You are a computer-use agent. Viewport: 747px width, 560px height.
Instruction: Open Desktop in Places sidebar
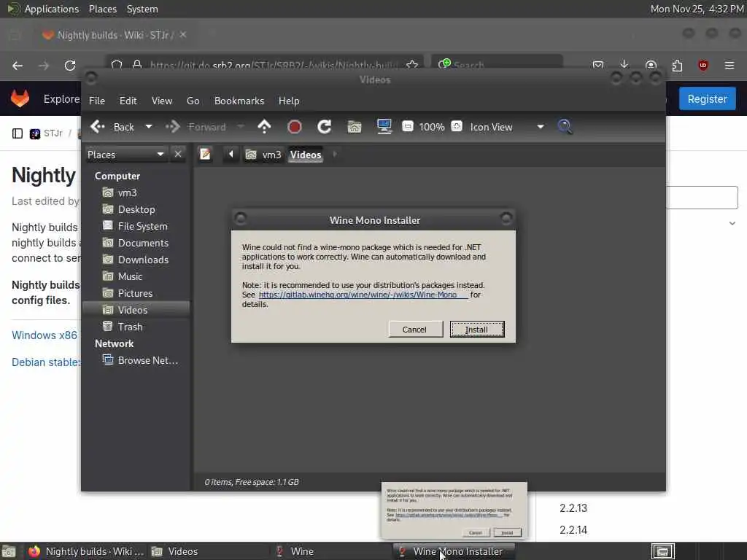point(136,209)
